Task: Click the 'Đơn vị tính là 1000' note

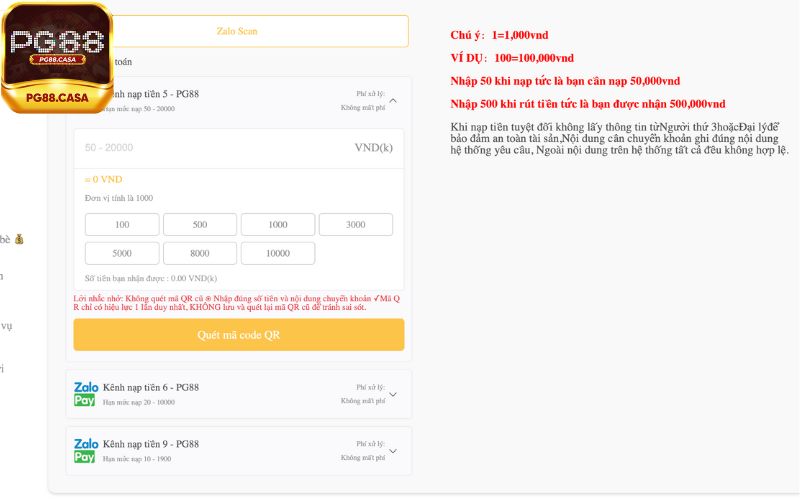Action: pyautogui.click(x=119, y=198)
